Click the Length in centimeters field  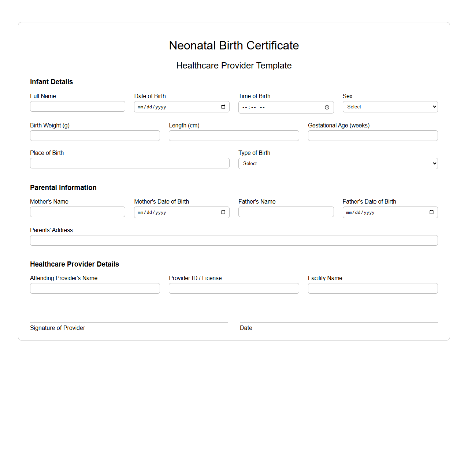coord(234,135)
